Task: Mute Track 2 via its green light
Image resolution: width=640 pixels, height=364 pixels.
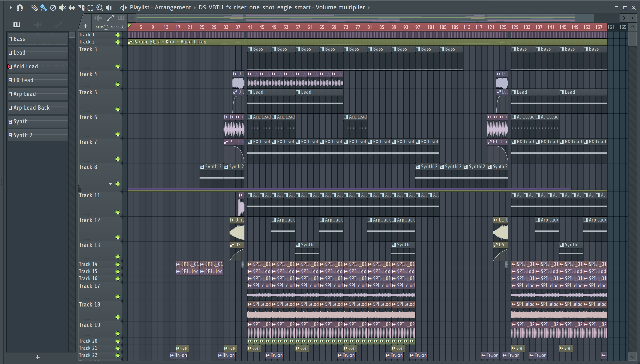Action: 118,42
